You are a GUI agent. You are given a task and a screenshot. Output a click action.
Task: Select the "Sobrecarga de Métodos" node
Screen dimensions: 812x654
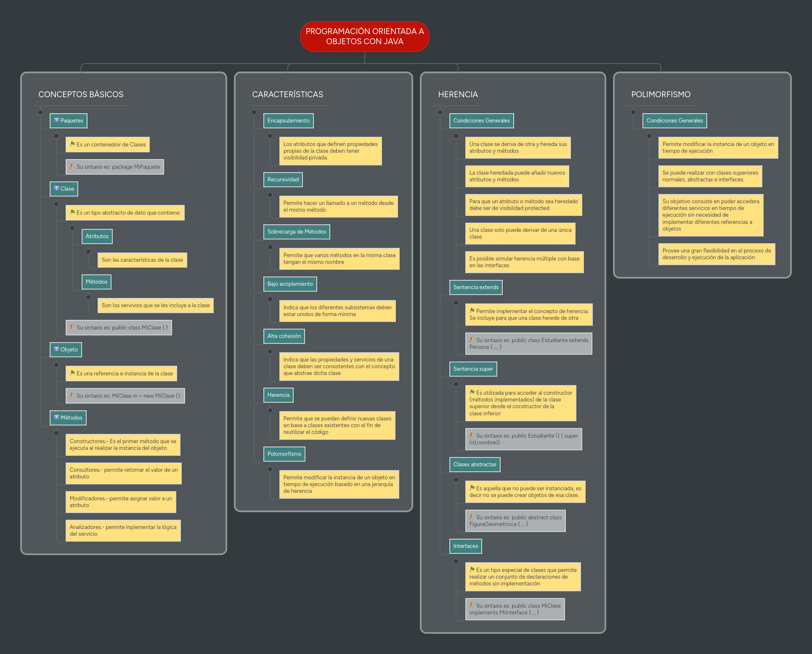[297, 232]
